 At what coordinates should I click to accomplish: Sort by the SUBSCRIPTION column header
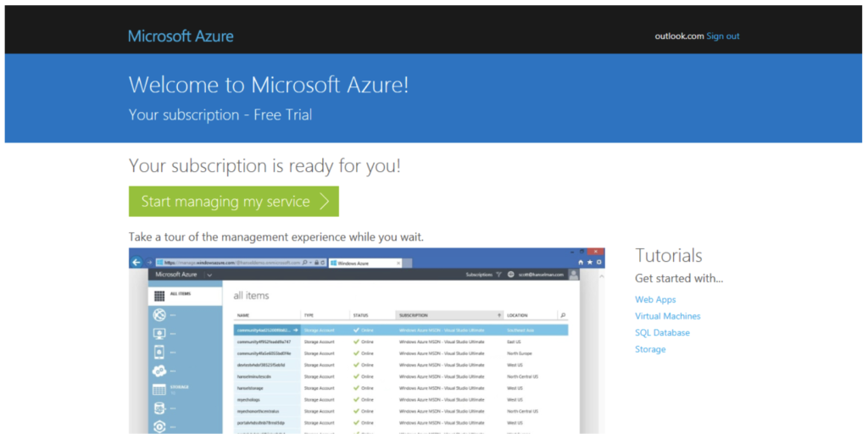point(449,315)
